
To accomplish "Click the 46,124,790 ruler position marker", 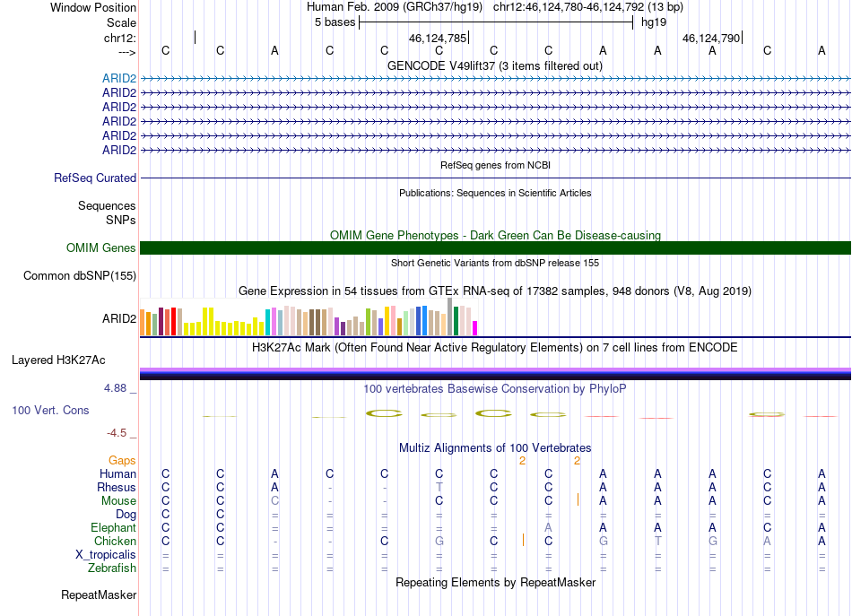I will click(711, 38).
